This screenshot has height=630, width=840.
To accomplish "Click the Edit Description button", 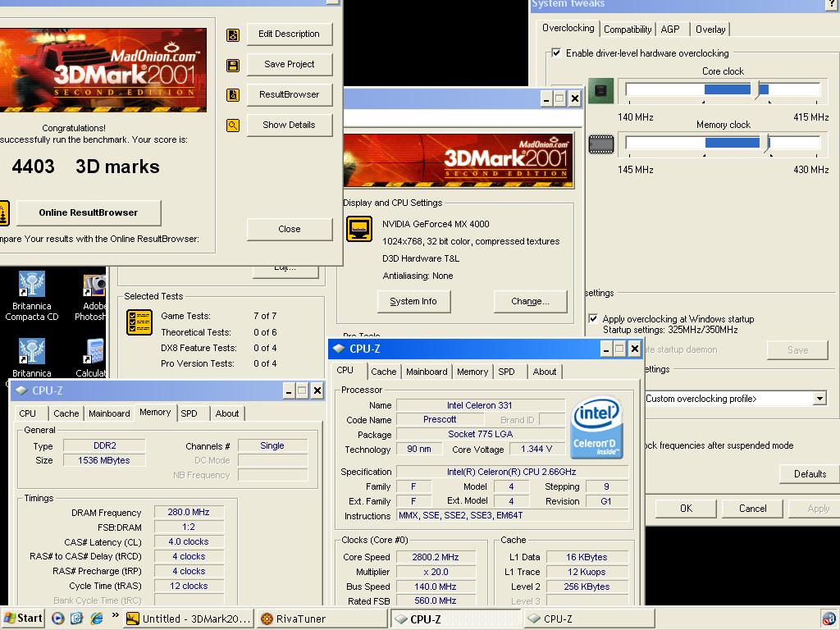I will 290,34.
